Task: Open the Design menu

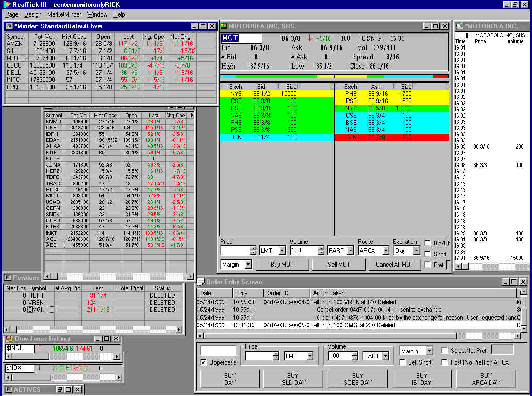Action: point(32,14)
